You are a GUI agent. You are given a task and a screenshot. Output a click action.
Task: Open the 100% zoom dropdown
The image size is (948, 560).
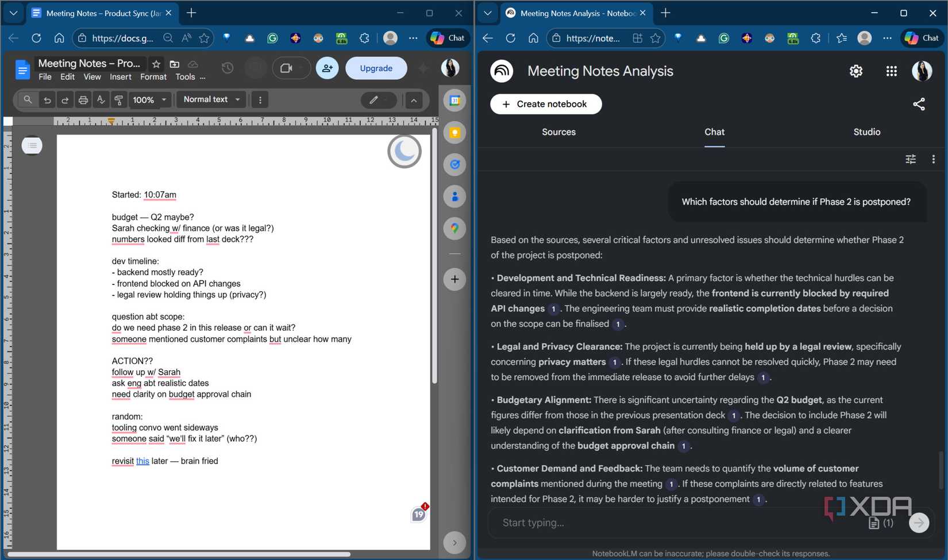coord(148,99)
